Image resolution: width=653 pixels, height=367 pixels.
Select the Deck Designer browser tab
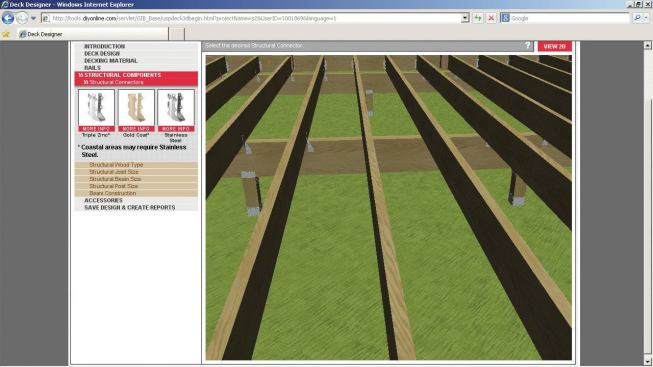point(92,34)
